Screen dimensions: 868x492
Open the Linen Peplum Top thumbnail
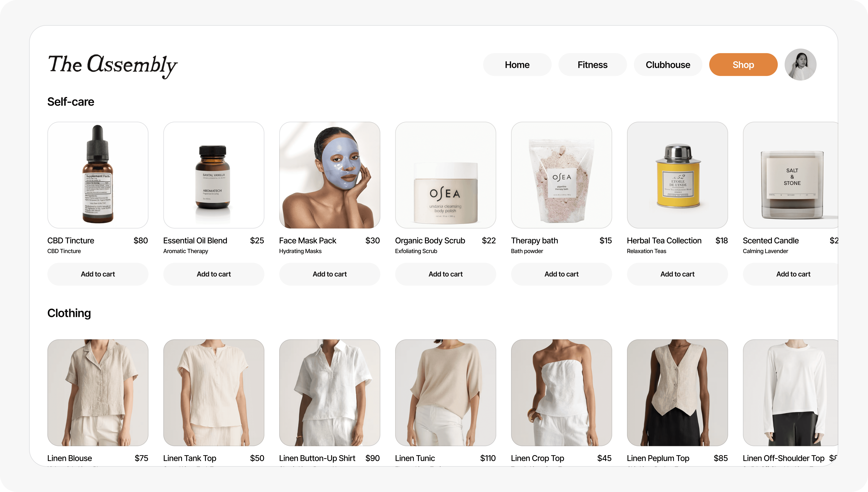point(677,392)
